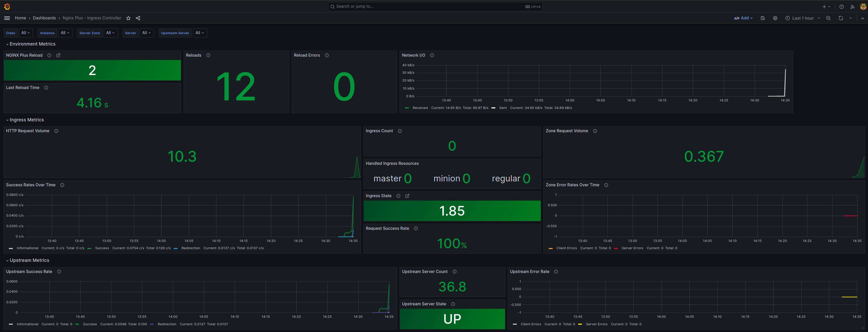Show info icon for Zone Error Rates Over Time
This screenshot has height=332, width=868.
click(x=606, y=185)
